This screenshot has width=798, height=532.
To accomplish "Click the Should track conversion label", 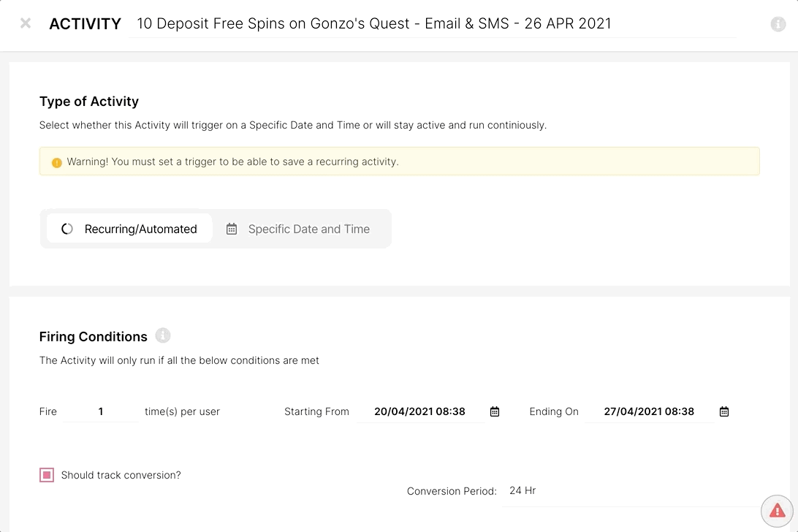I will pyautogui.click(x=121, y=475).
